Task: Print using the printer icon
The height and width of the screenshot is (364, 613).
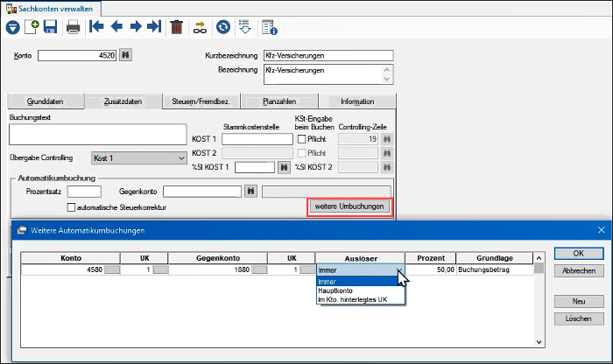Action: point(73,27)
